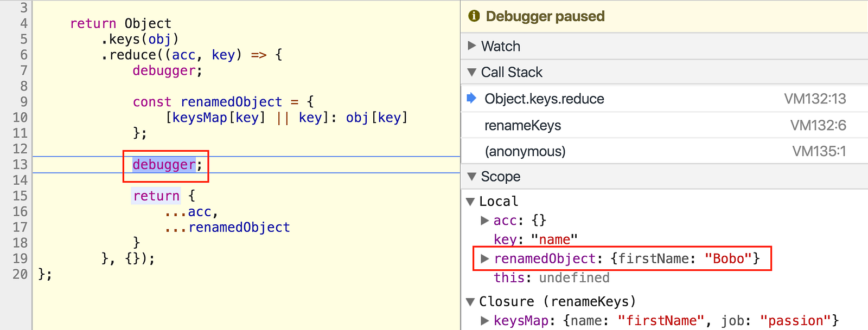The width and height of the screenshot is (868, 330).
Task: Click '[keysMap[key] || key]: obj[key]' line
Action: [286, 118]
